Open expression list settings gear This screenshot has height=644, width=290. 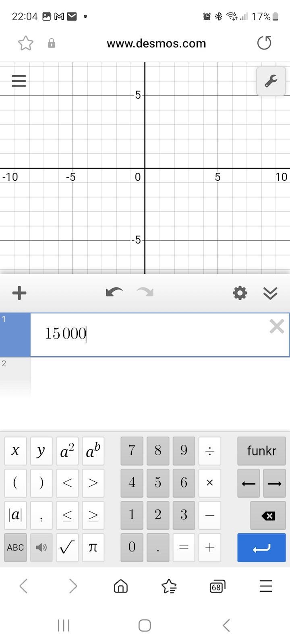[x=240, y=293]
